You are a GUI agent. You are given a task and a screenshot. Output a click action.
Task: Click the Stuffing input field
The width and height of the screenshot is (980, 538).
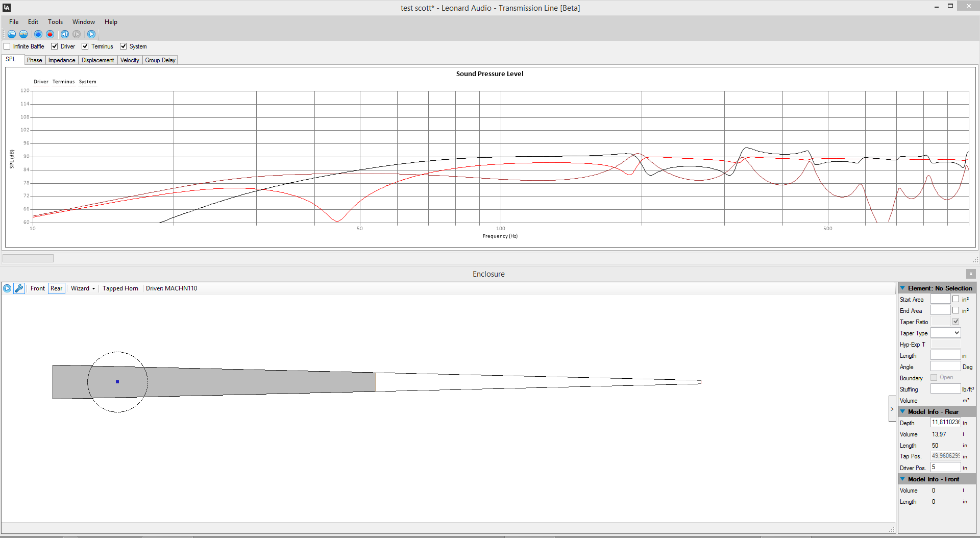point(945,389)
